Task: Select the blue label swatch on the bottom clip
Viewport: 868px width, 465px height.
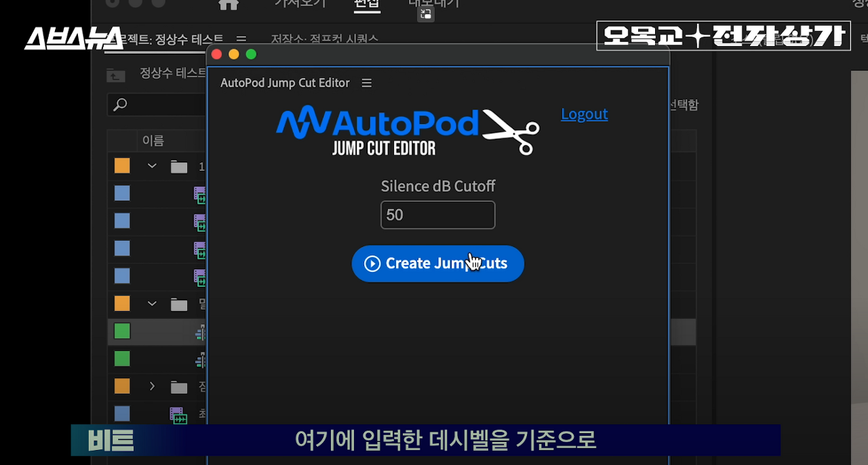Action: 122,413
